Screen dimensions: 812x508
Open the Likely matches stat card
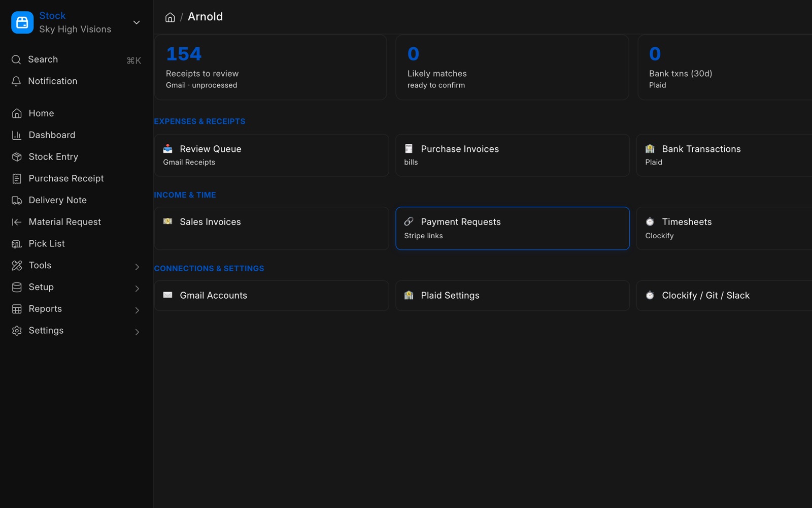pyautogui.click(x=512, y=67)
